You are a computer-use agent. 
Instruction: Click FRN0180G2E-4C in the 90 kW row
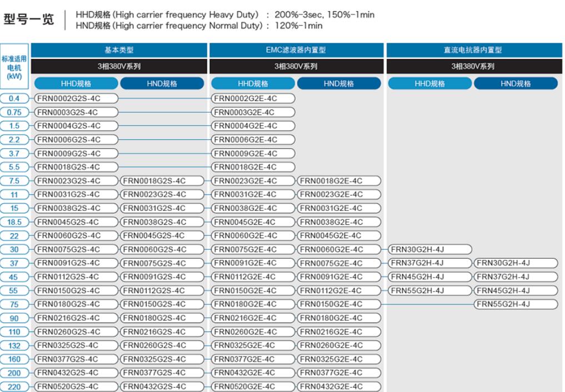(x=339, y=318)
